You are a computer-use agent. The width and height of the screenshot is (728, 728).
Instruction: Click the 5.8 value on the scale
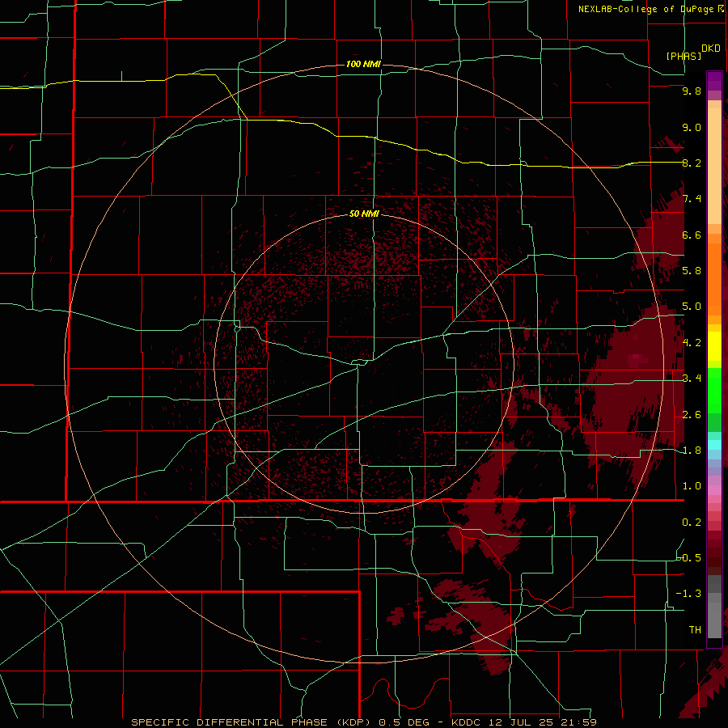tap(692, 270)
